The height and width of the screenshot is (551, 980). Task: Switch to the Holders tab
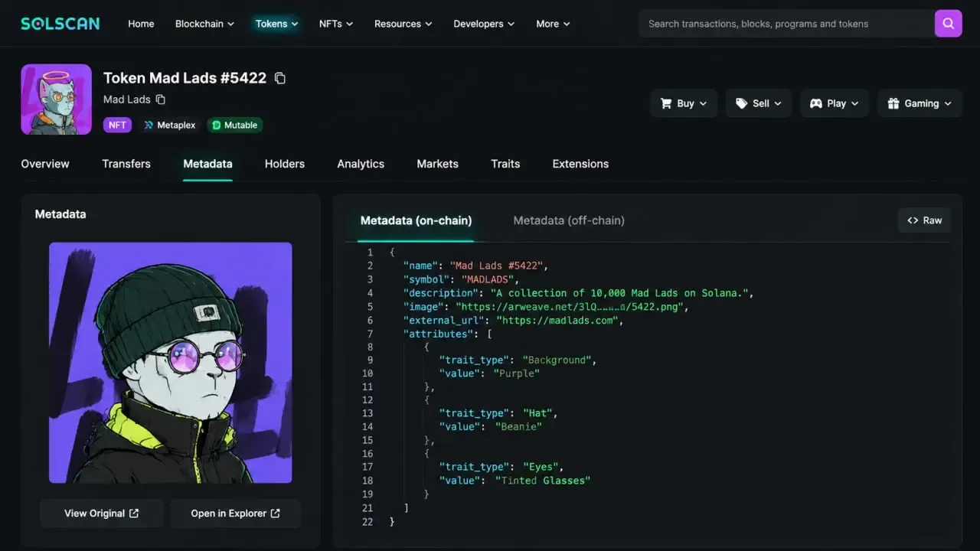(x=285, y=164)
